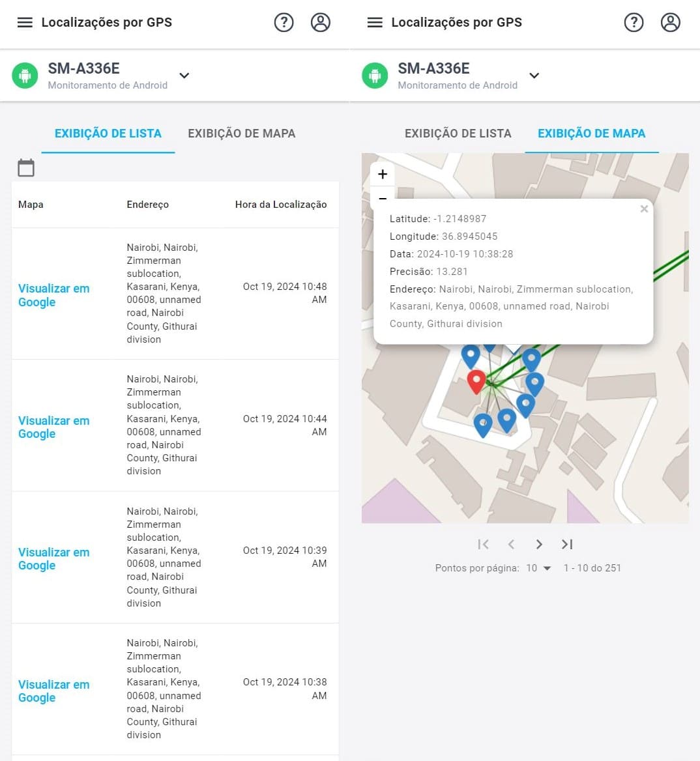
Task: Open Visualizar em Google for 10:39 AM entry
Action: tap(54, 558)
